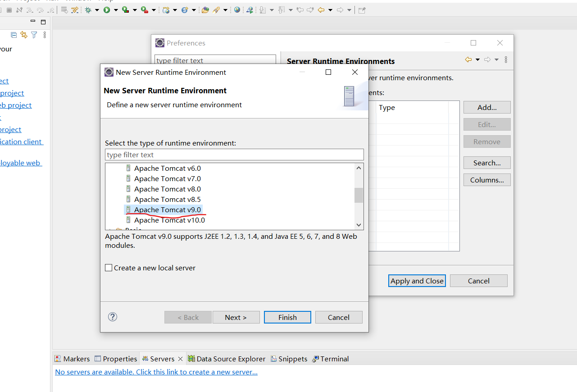Click the Filter funnel icon in left panel

pos(34,35)
